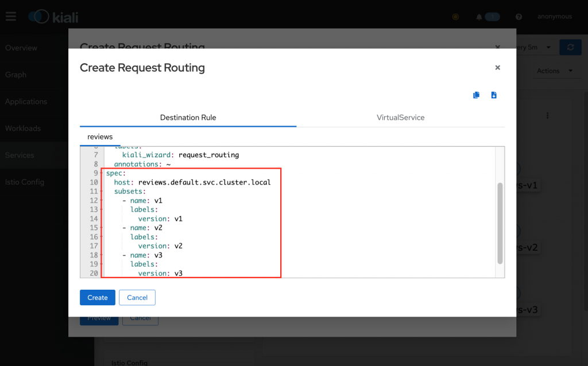
Task: Click the version: v3 line
Action: point(160,274)
